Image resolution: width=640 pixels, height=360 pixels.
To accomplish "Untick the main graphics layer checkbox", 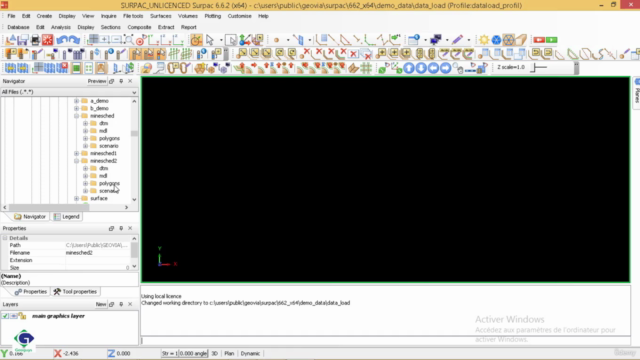I will point(5,316).
